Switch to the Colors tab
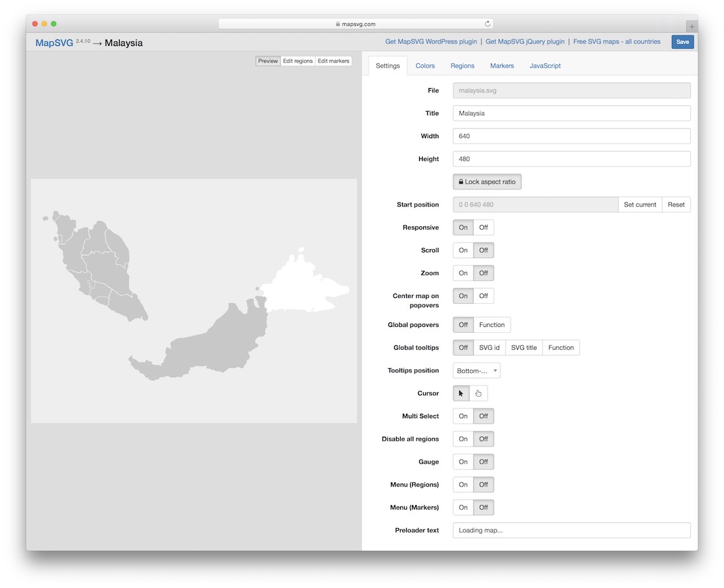 point(425,66)
